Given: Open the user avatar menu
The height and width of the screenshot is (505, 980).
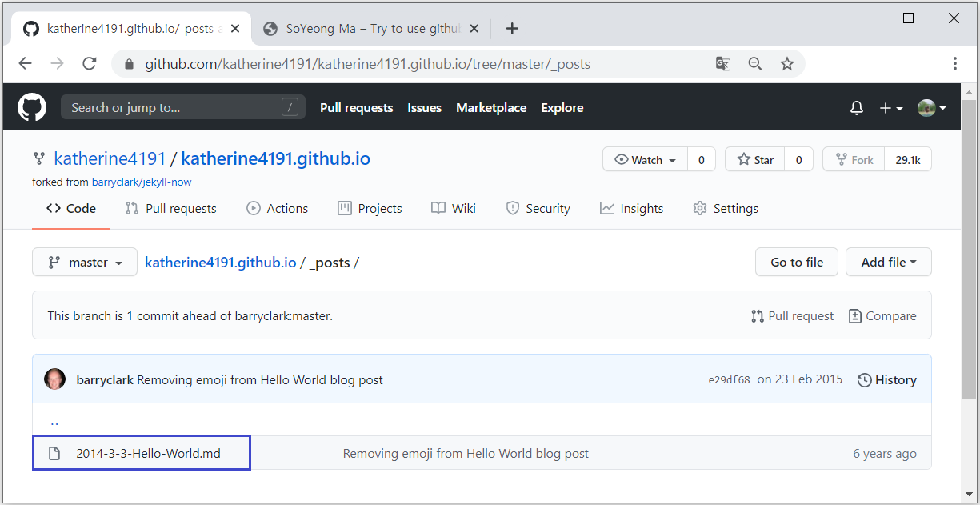Looking at the screenshot, I should 932,108.
